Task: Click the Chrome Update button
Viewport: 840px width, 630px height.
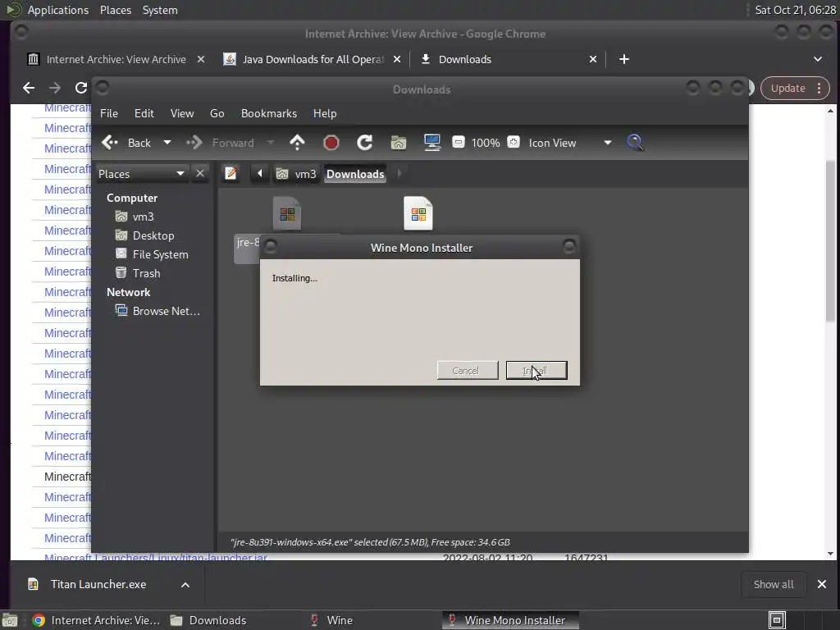Action: tap(788, 89)
